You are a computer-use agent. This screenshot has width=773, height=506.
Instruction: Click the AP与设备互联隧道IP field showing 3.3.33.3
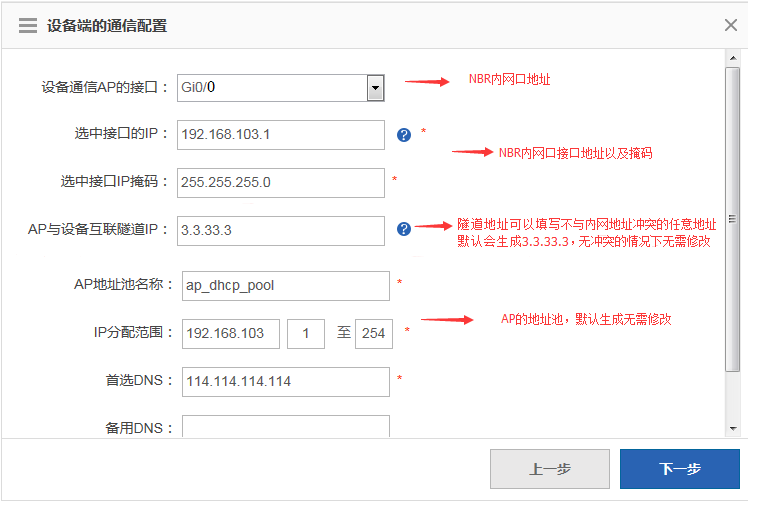[280, 230]
